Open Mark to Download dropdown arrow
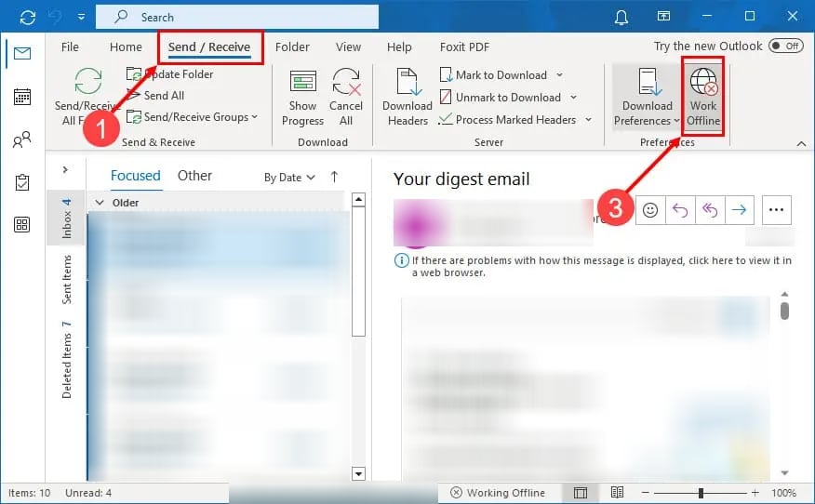Image resolution: width=815 pixels, height=504 pixels. (559, 75)
